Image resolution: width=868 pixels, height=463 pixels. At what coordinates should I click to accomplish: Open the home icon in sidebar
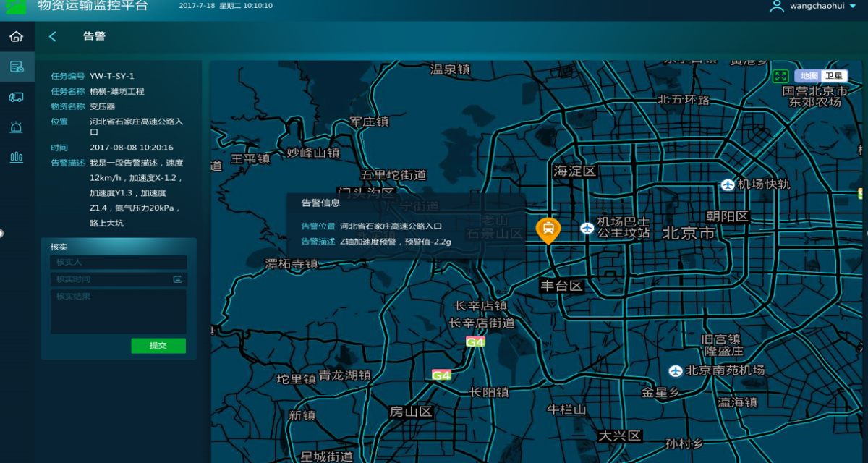coord(16,36)
